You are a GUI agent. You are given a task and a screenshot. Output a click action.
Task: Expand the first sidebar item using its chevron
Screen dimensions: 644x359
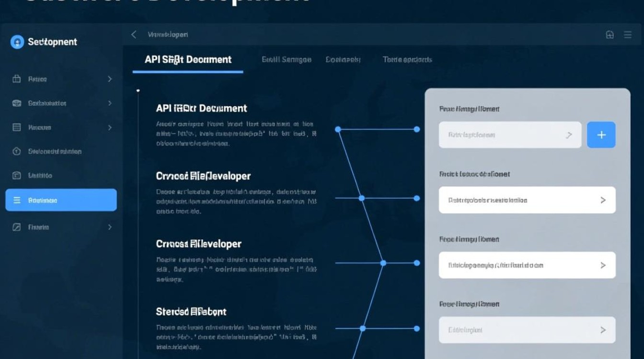(110, 79)
